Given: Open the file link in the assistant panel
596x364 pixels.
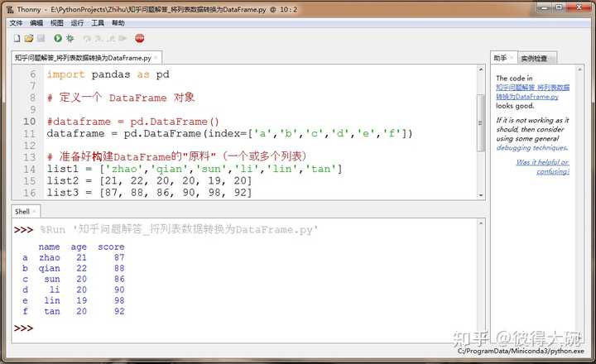Looking at the screenshot, I should (x=532, y=92).
